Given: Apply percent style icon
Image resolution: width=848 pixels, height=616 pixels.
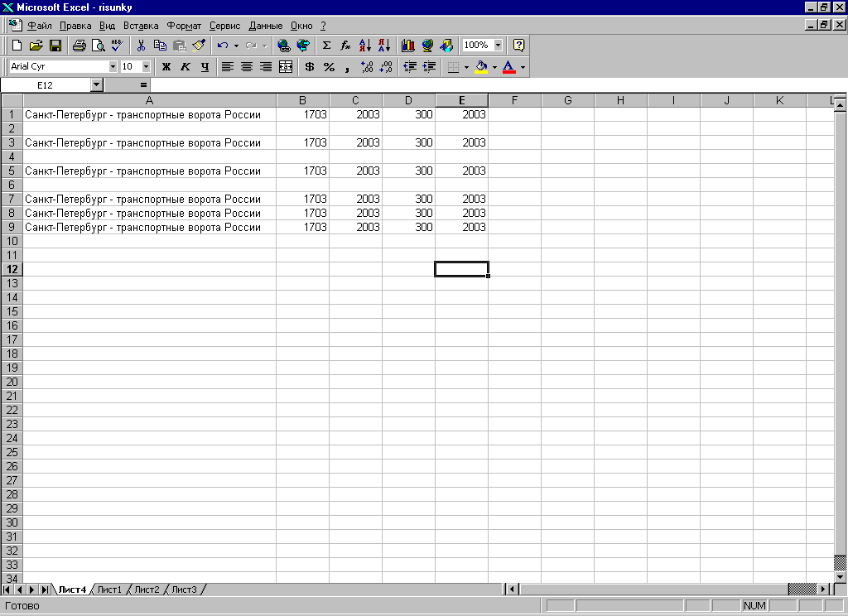Looking at the screenshot, I should [x=329, y=67].
